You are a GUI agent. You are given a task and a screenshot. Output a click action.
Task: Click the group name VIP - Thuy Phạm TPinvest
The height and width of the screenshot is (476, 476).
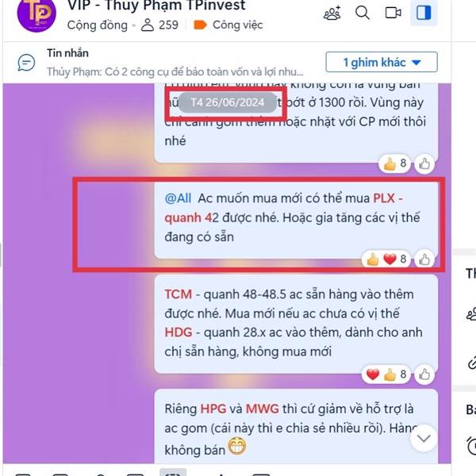coord(156,6)
